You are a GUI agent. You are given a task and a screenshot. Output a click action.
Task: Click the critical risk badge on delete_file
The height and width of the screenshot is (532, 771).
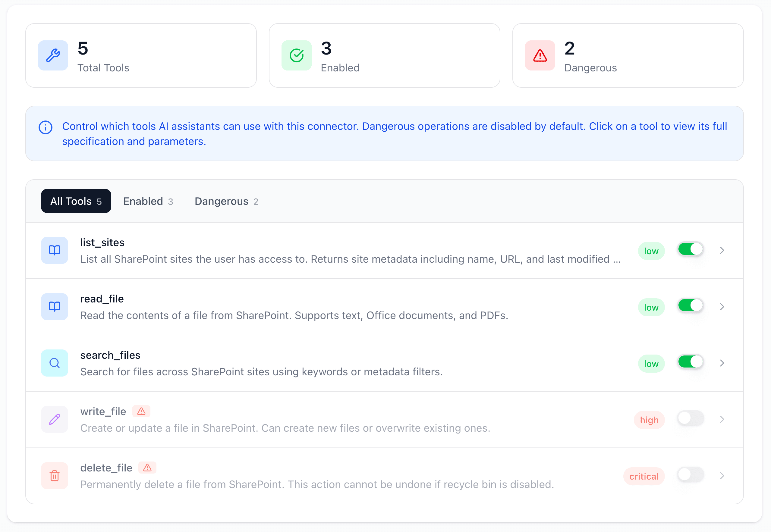644,476
